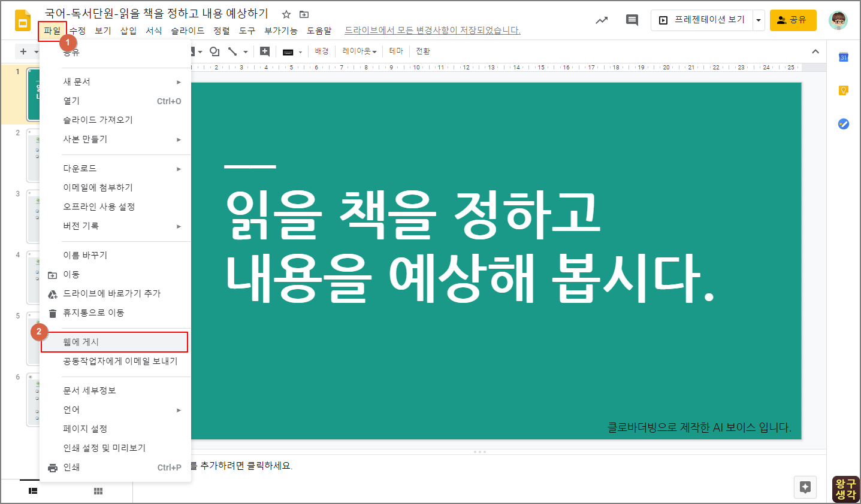Viewport: 861px width, 504px height.
Task: Click the add comment toolbar icon
Action: point(264,51)
